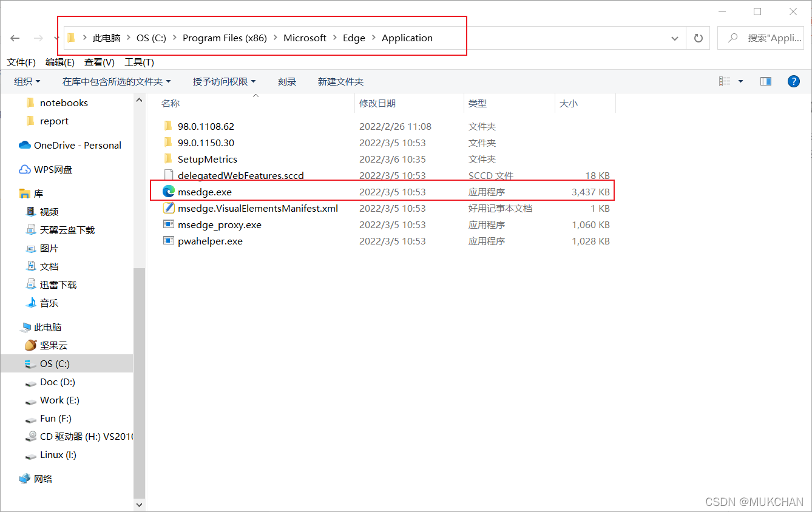
Task: Click the msedge_proxy.exe file icon
Action: pyautogui.click(x=169, y=224)
